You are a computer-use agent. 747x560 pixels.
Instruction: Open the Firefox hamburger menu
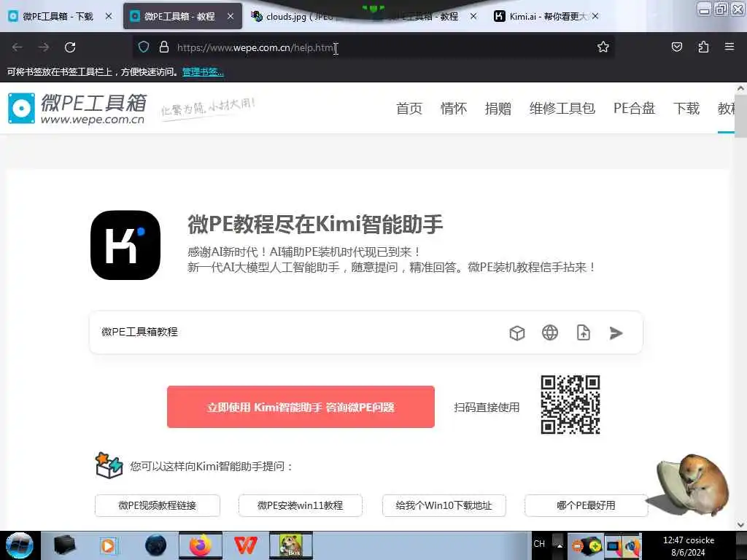pyautogui.click(x=729, y=47)
